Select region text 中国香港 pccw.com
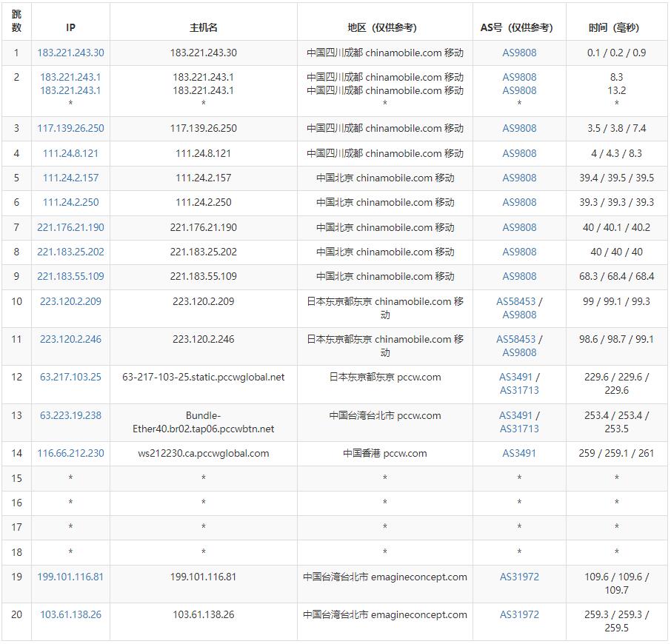The height and width of the screenshot is (644, 671). click(385, 453)
